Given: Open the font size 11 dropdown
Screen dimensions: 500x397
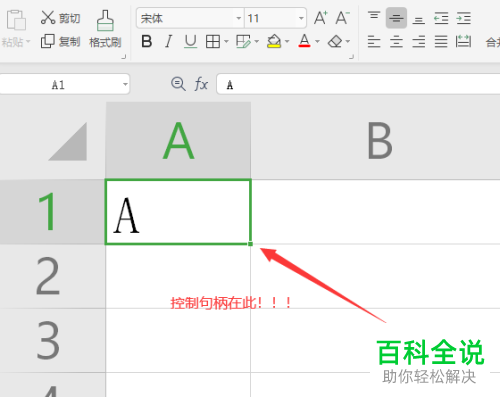Looking at the screenshot, I should coord(301,18).
